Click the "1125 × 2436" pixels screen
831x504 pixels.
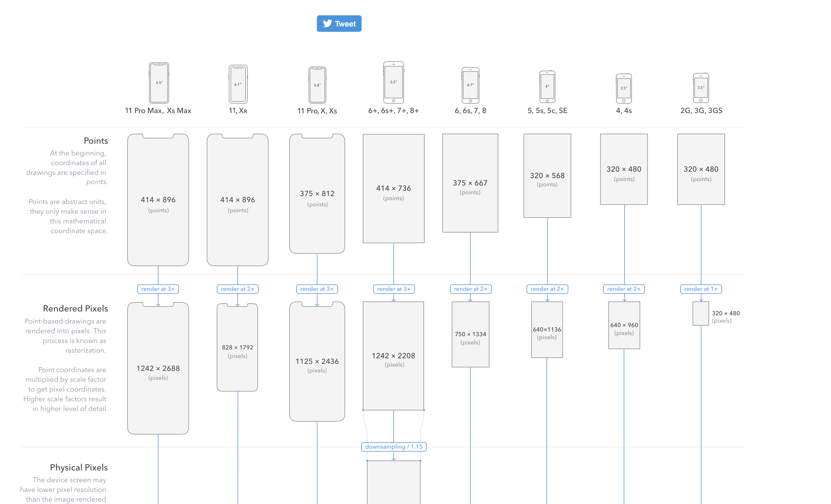coord(317,362)
